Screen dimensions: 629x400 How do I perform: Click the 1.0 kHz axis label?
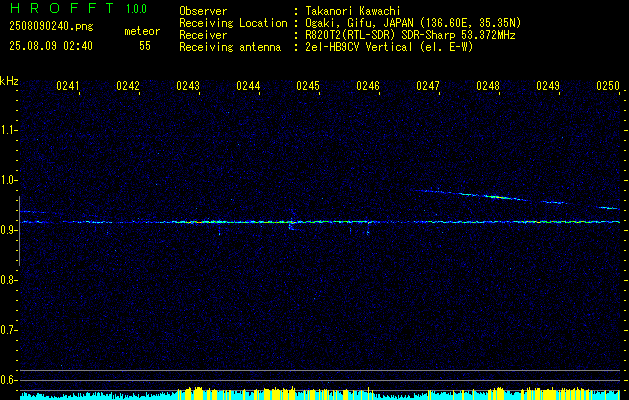pyautogui.click(x=8, y=180)
